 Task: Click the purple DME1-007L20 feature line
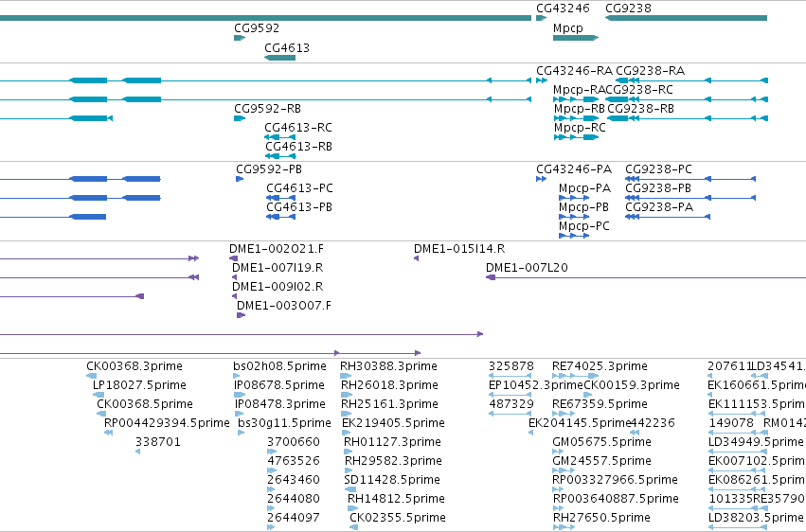(646, 277)
